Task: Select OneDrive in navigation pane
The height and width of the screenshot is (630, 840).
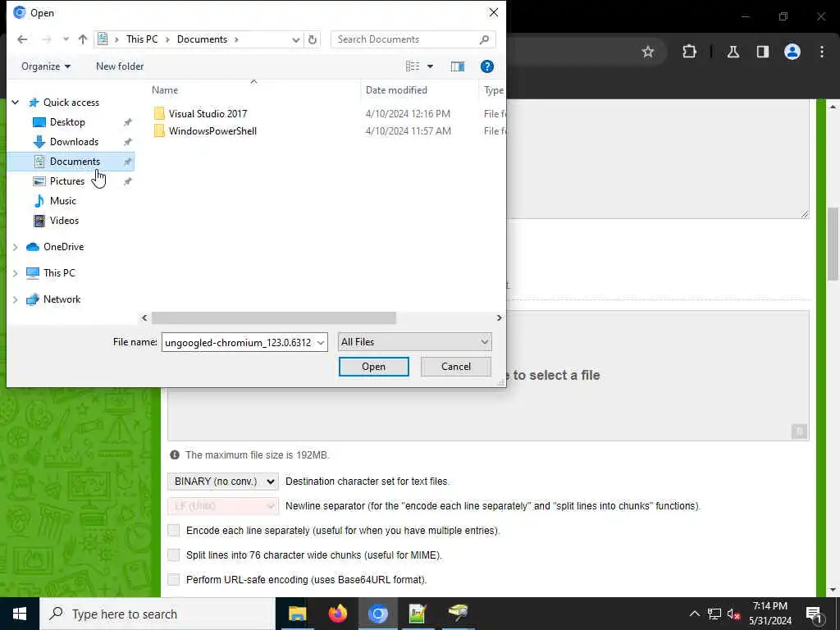Action: point(63,247)
